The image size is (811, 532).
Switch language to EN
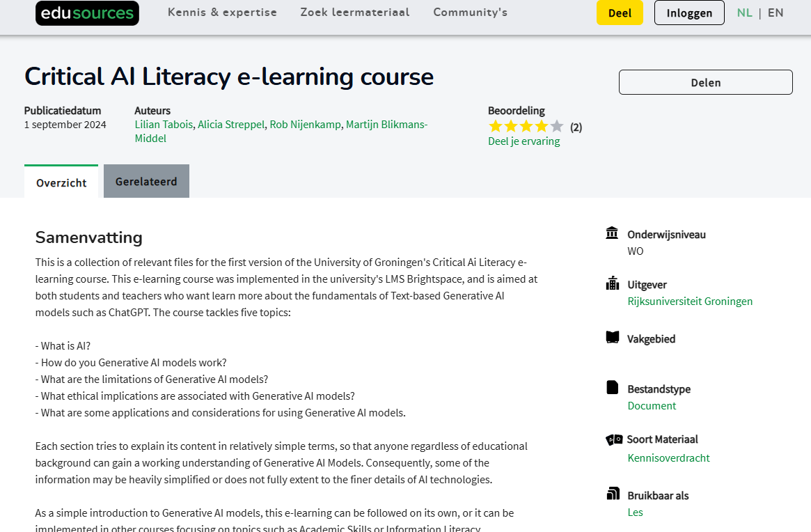point(775,13)
